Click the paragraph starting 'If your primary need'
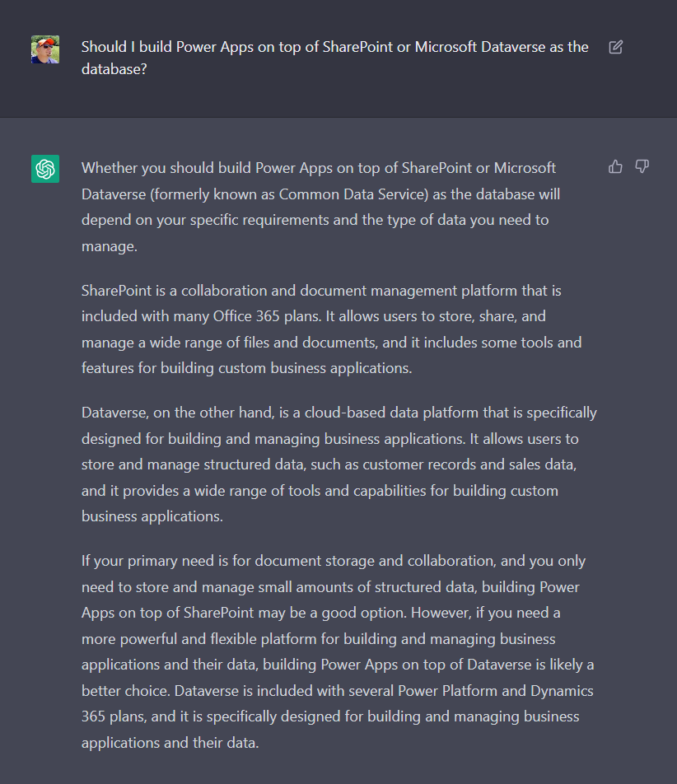 [338, 651]
